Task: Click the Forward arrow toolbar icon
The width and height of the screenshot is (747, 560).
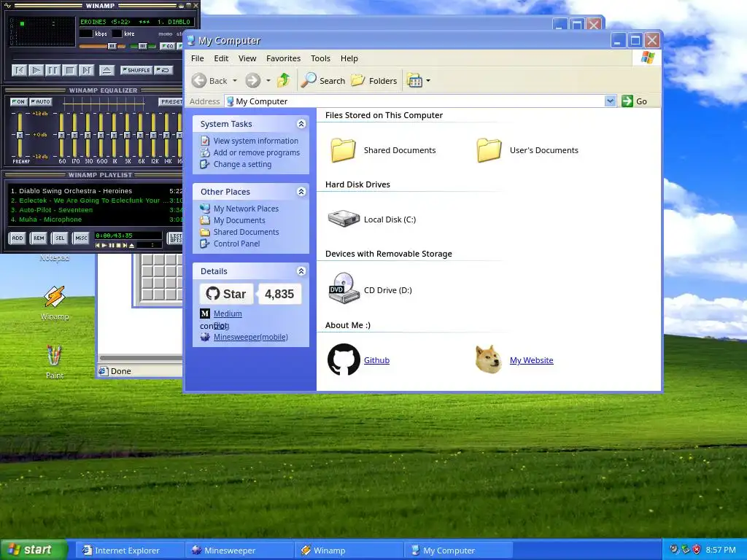Action: click(x=253, y=80)
